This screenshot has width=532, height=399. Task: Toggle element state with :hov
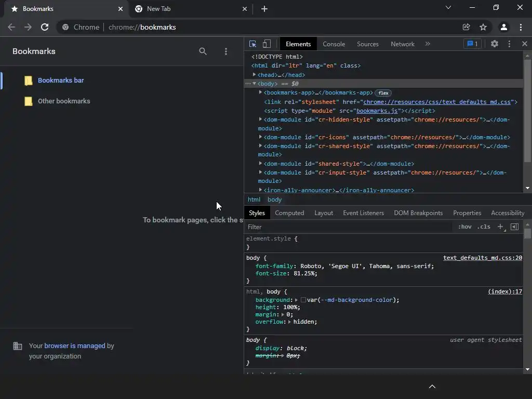tap(464, 227)
